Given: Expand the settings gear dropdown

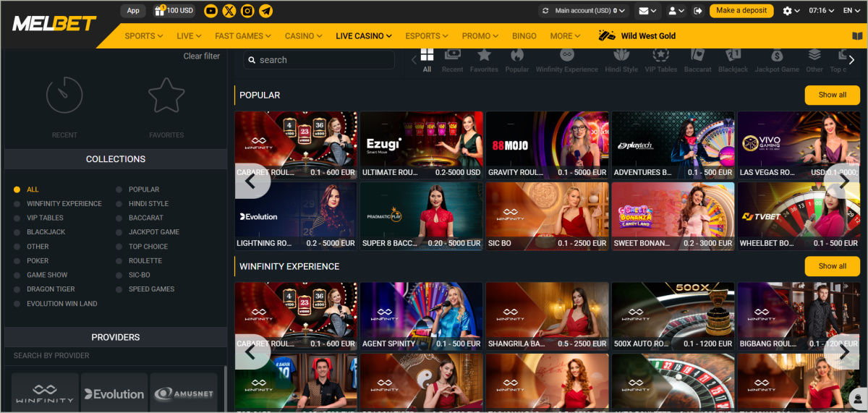Looking at the screenshot, I should pyautogui.click(x=791, y=11).
